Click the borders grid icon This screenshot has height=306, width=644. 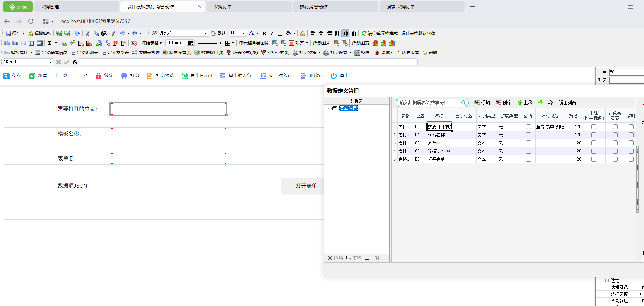(227, 43)
